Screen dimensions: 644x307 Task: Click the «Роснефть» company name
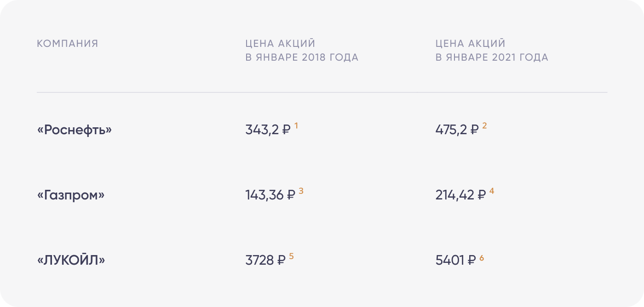point(75,130)
